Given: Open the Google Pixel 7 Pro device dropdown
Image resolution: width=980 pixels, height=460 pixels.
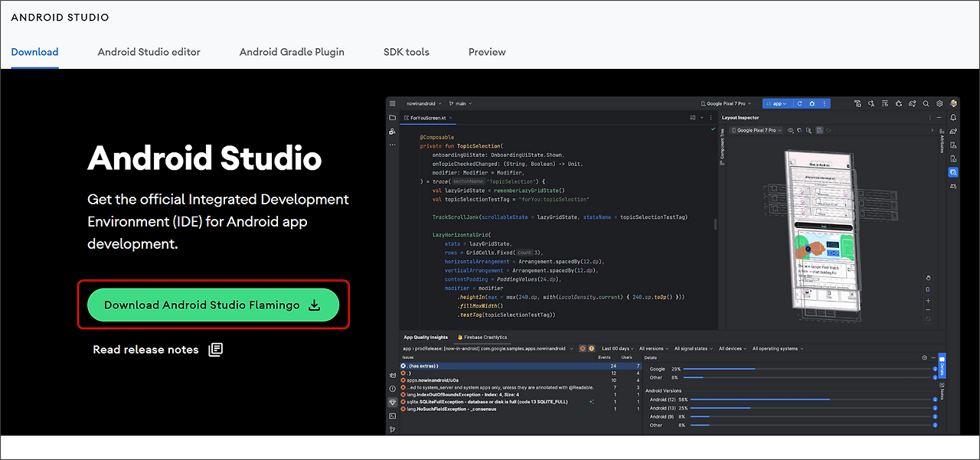Looking at the screenshot, I should 726,103.
